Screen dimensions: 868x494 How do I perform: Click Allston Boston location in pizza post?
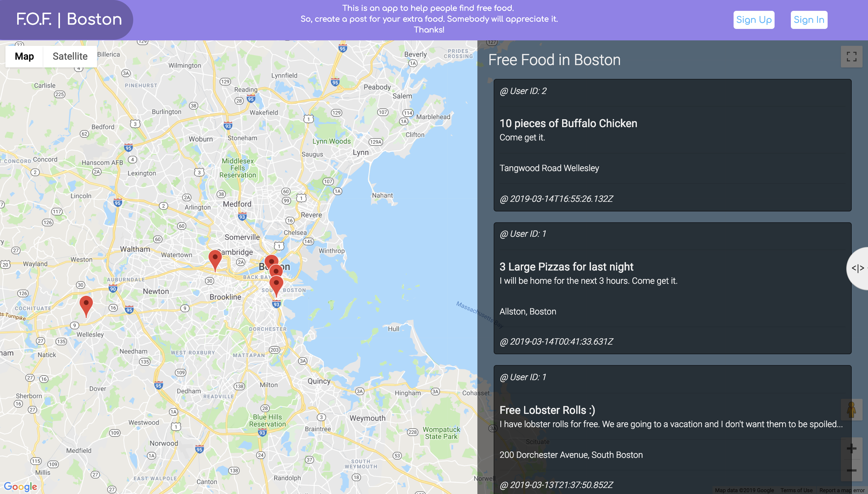[x=528, y=311]
